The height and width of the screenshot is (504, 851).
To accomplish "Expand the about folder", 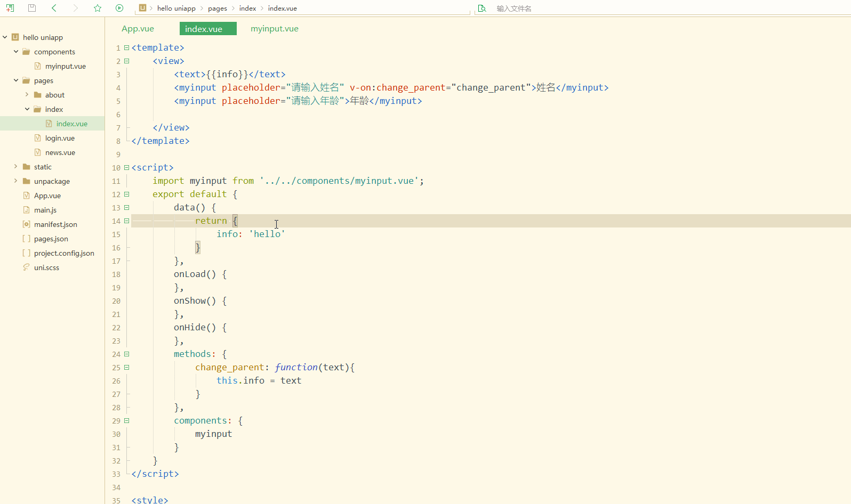I will [x=27, y=95].
